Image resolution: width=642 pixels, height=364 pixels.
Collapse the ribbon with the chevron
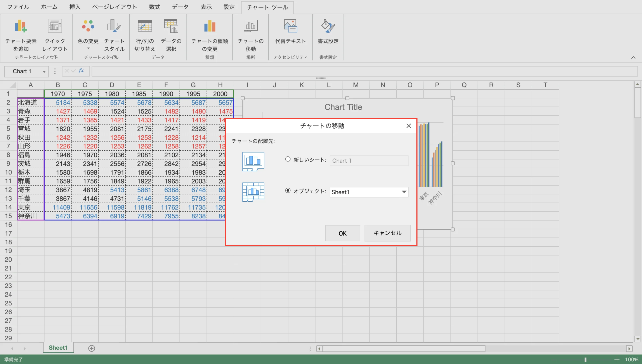point(633,58)
